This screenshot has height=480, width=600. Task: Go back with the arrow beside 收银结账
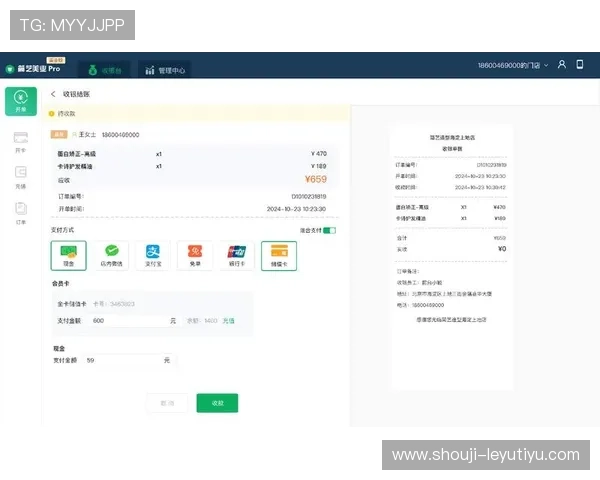click(x=53, y=94)
